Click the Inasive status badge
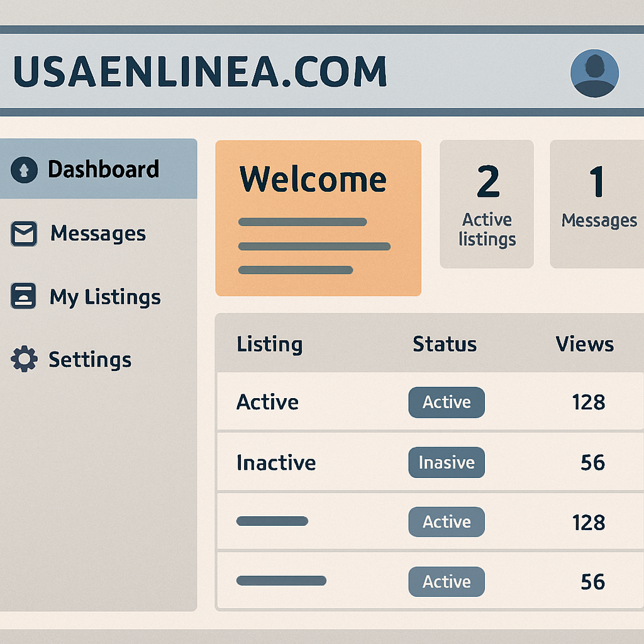This screenshot has width=644, height=644. click(447, 463)
